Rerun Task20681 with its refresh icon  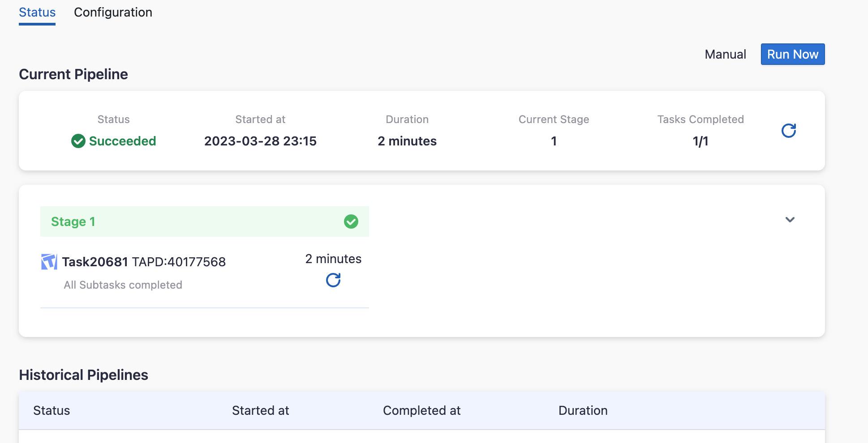pos(333,280)
